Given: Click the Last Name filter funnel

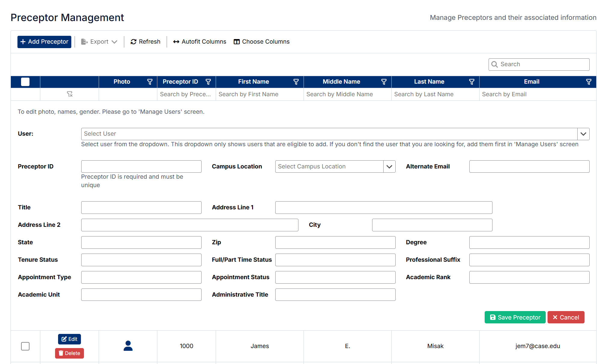Looking at the screenshot, I should tap(472, 82).
